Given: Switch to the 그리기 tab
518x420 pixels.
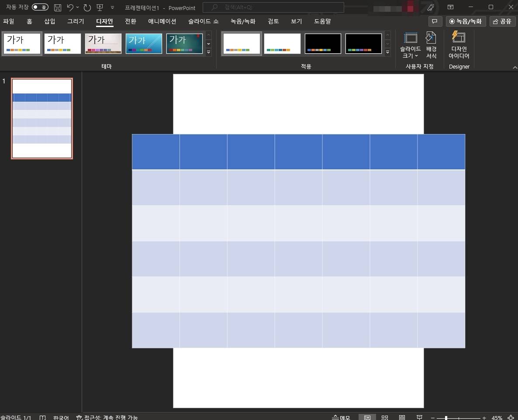Looking at the screenshot, I should [76, 21].
